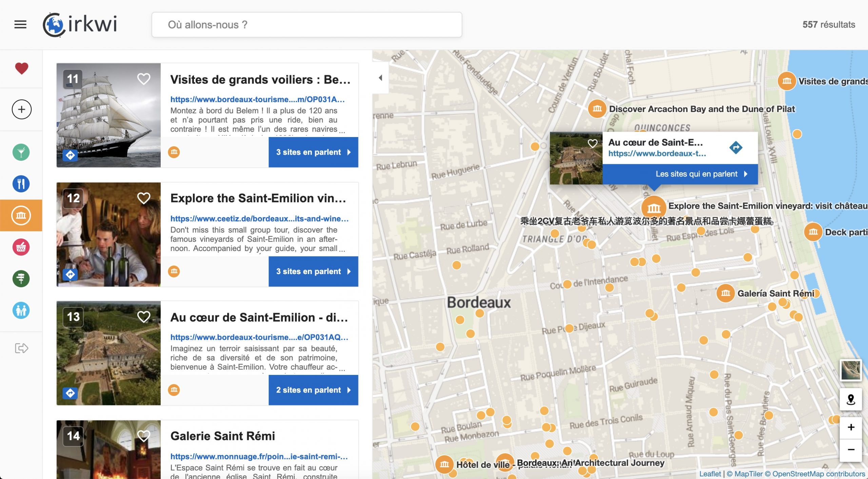Open 'Explore the Saint-Emilion vin…' title

click(x=258, y=198)
